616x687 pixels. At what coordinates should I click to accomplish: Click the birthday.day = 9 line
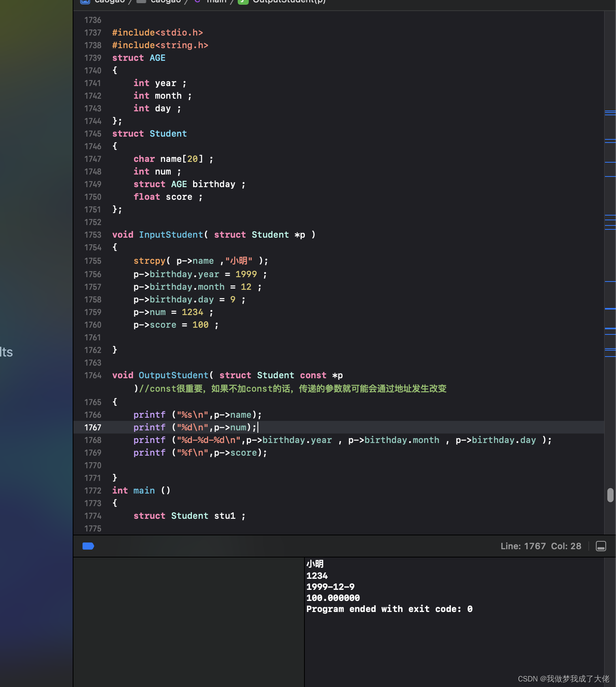point(190,300)
